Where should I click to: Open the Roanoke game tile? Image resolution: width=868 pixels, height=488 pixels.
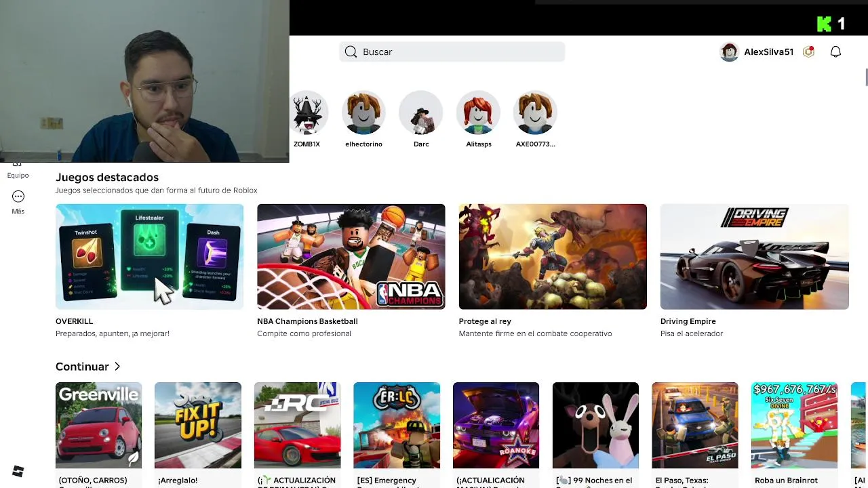496,426
